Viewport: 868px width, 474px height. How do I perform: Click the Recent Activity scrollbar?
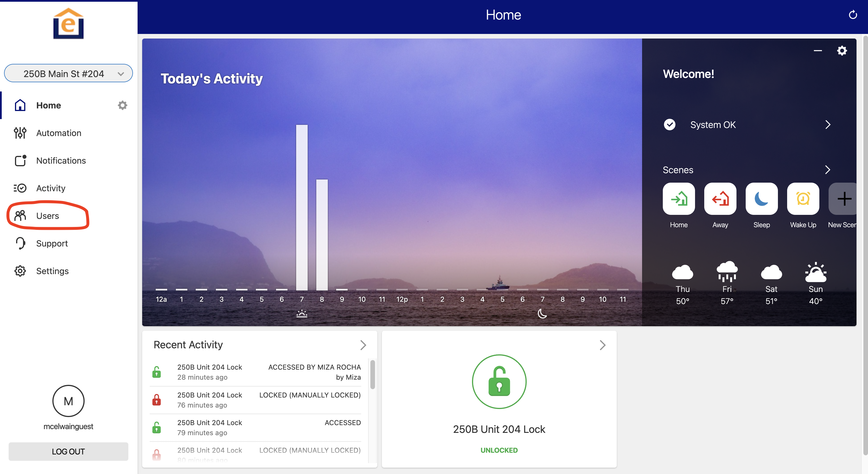(x=372, y=374)
